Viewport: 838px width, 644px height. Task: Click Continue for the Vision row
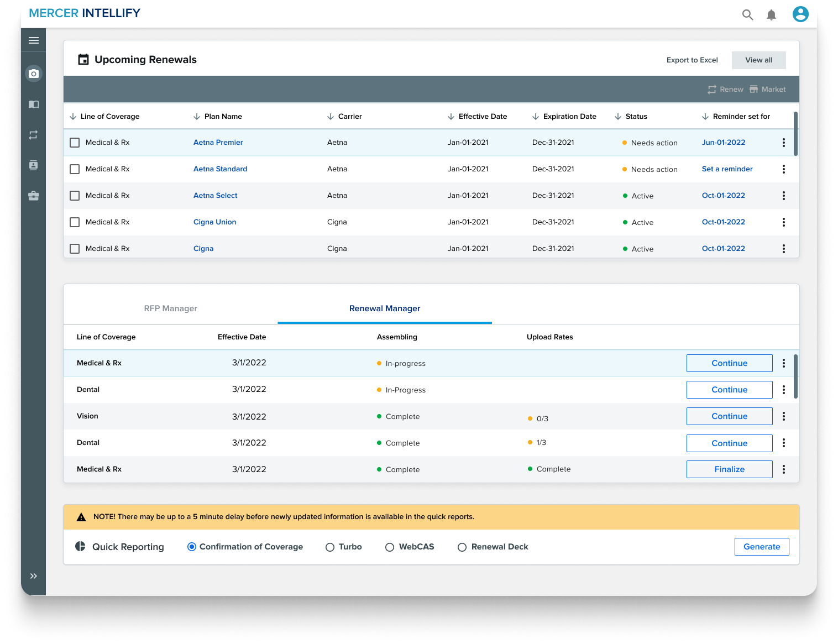(x=730, y=416)
